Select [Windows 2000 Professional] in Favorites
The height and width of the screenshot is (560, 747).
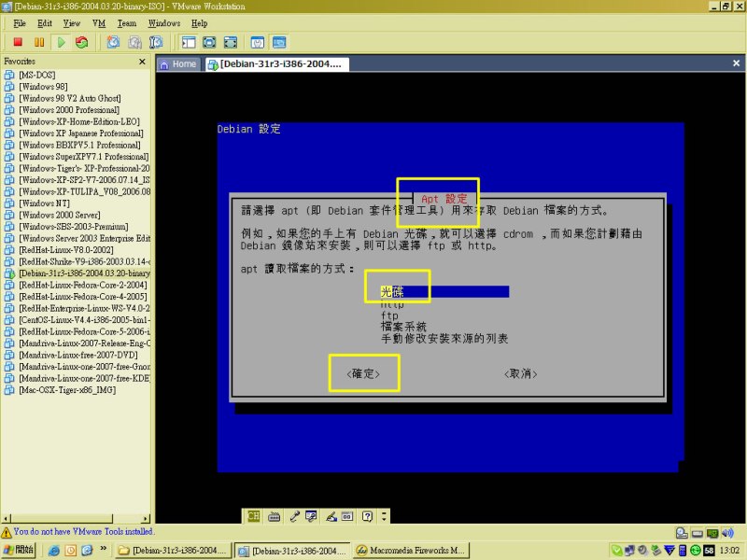point(69,110)
